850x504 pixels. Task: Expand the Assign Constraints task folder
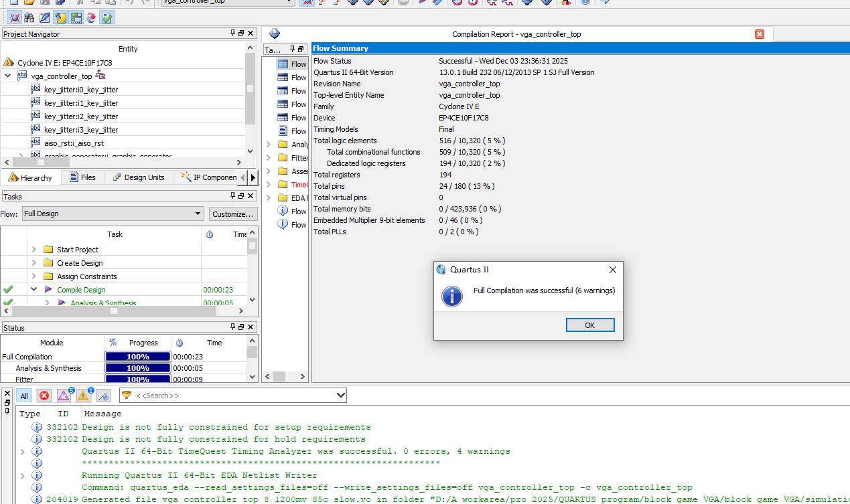click(x=34, y=276)
